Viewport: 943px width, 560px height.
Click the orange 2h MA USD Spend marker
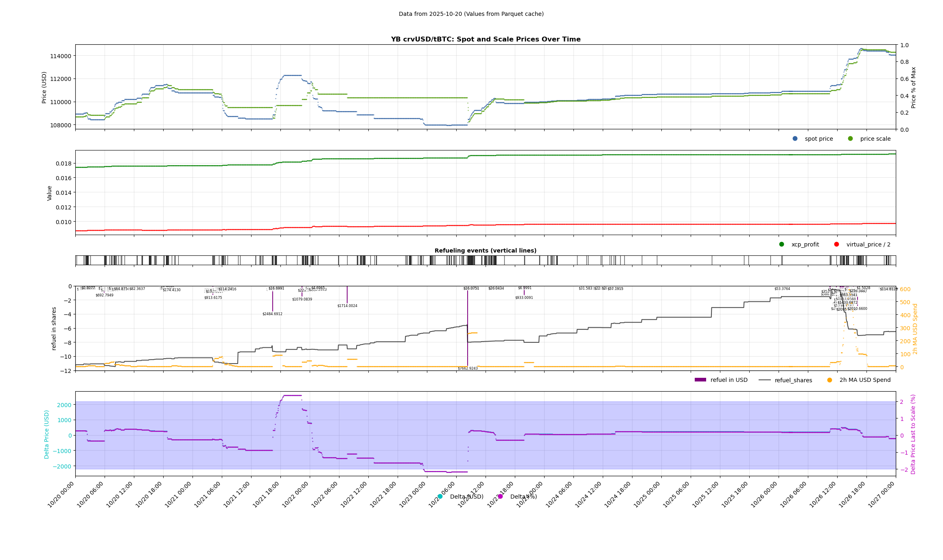click(829, 380)
